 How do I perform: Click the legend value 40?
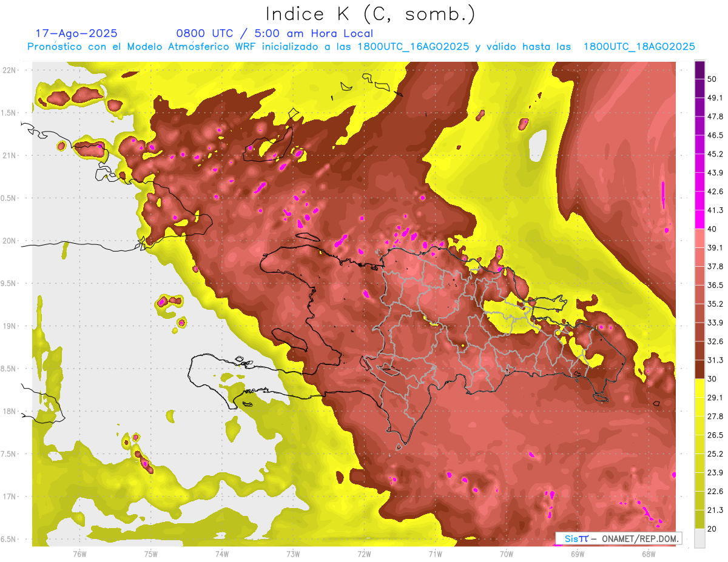click(x=713, y=229)
